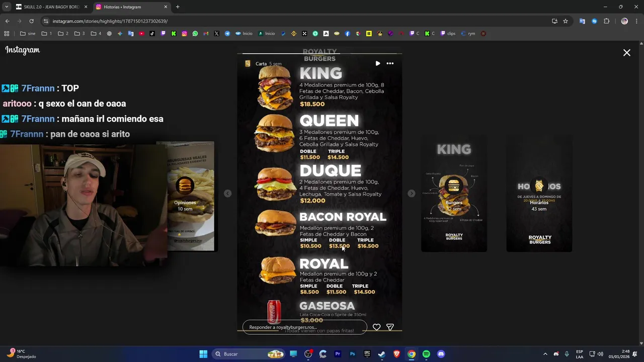Open Discord from the taskbar
644x362 pixels.
coord(441,354)
